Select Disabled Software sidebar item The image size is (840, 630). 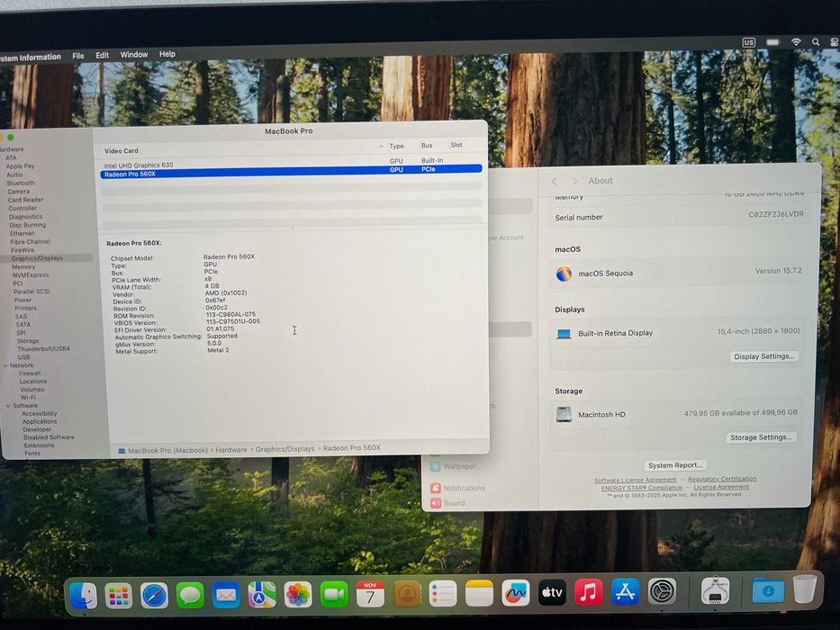(49, 437)
